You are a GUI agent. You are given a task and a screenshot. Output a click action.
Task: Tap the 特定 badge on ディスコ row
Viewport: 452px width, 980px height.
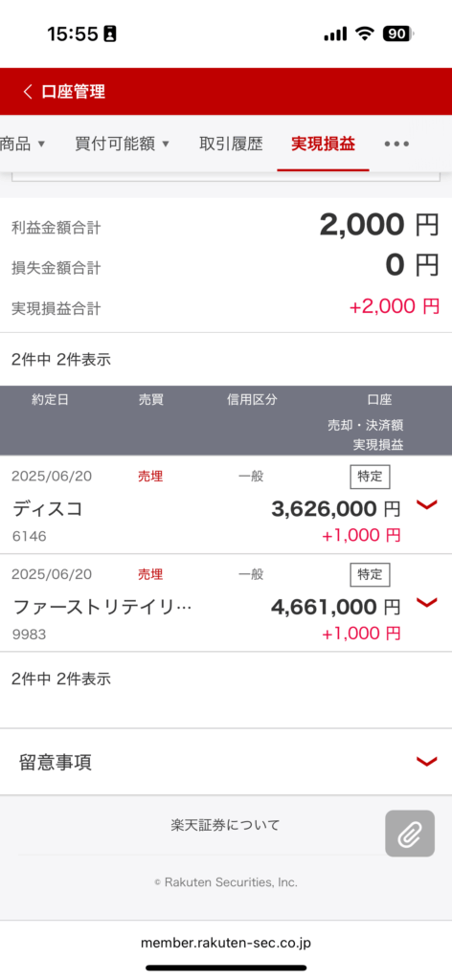point(370,477)
